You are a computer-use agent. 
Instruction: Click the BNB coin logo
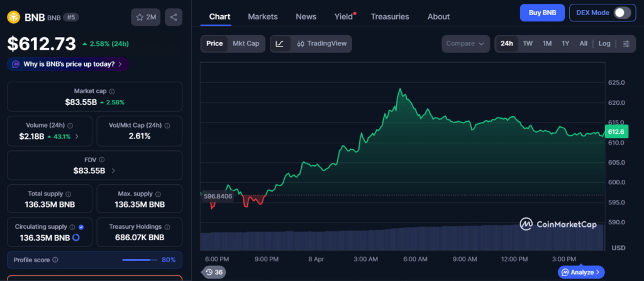13,17
